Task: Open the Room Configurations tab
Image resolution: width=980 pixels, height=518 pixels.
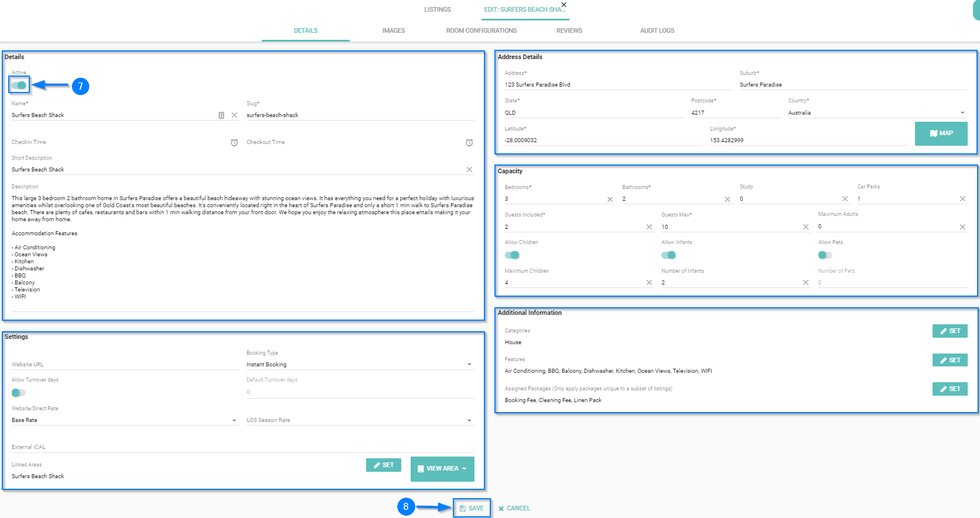Action: pos(481,30)
